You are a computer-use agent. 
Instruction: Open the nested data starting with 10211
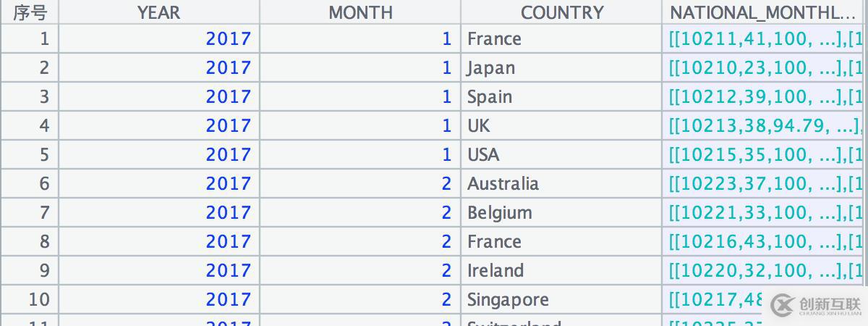click(765, 38)
